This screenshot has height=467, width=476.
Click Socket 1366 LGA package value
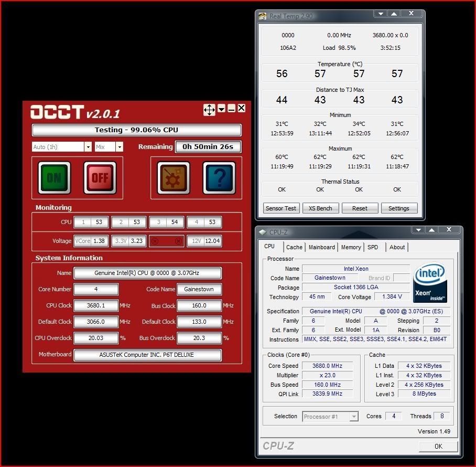tap(356, 288)
